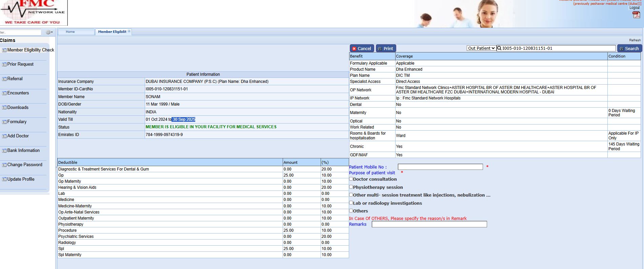Viewport: 644px width, 269px height.
Task: Close the Member Eligibility tab
Action: tap(129, 31)
